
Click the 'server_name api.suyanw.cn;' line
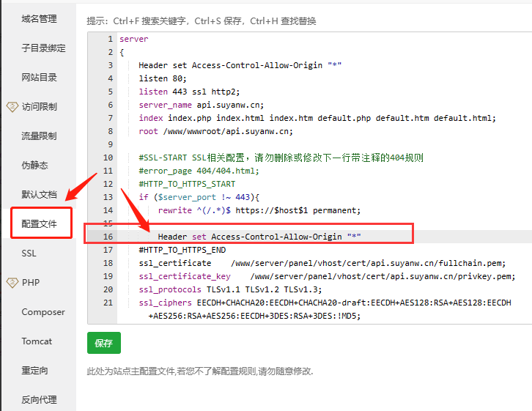(x=202, y=105)
